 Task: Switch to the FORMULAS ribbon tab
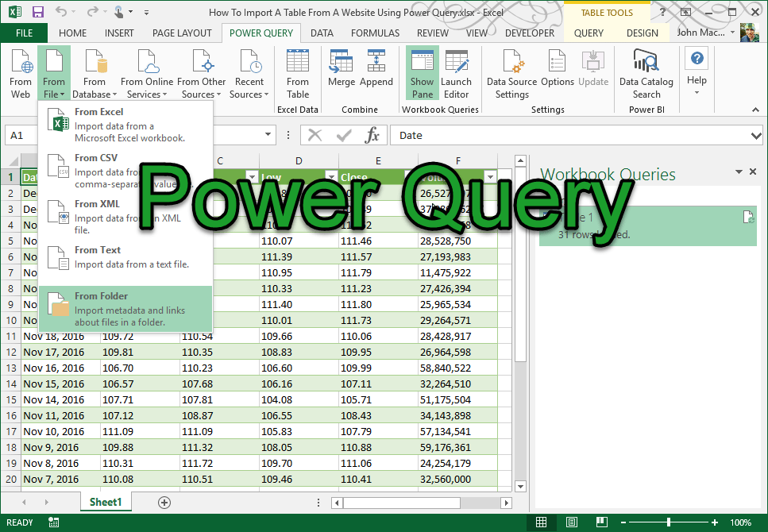(x=374, y=33)
